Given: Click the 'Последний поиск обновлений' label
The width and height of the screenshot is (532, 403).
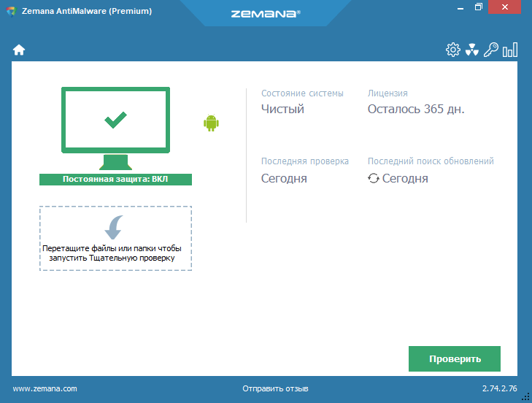Looking at the screenshot, I should 431,161.
